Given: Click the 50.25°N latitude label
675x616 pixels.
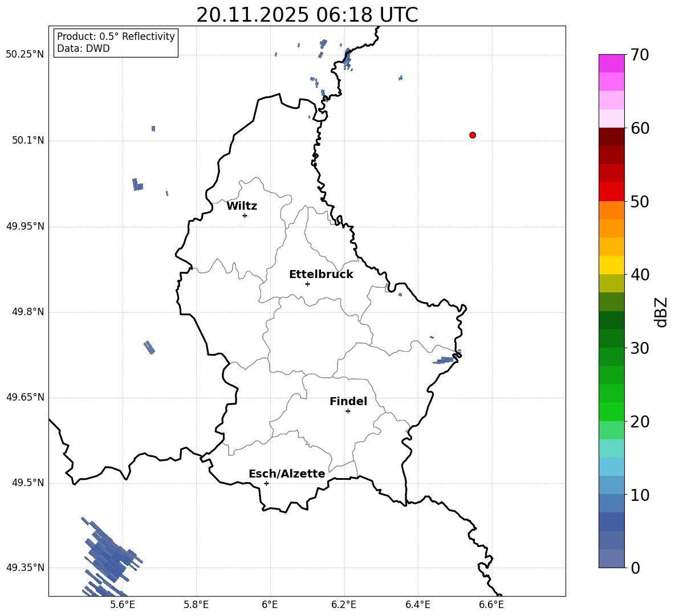Looking at the screenshot, I should [x=25, y=55].
